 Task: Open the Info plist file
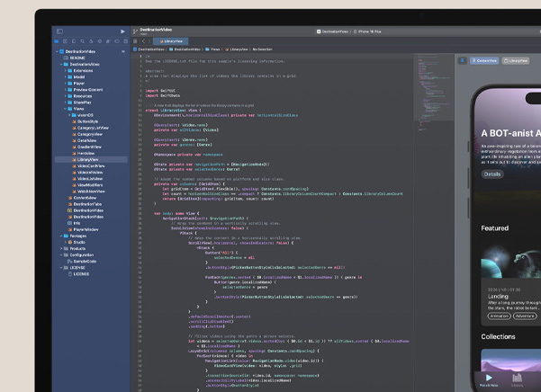(74, 223)
